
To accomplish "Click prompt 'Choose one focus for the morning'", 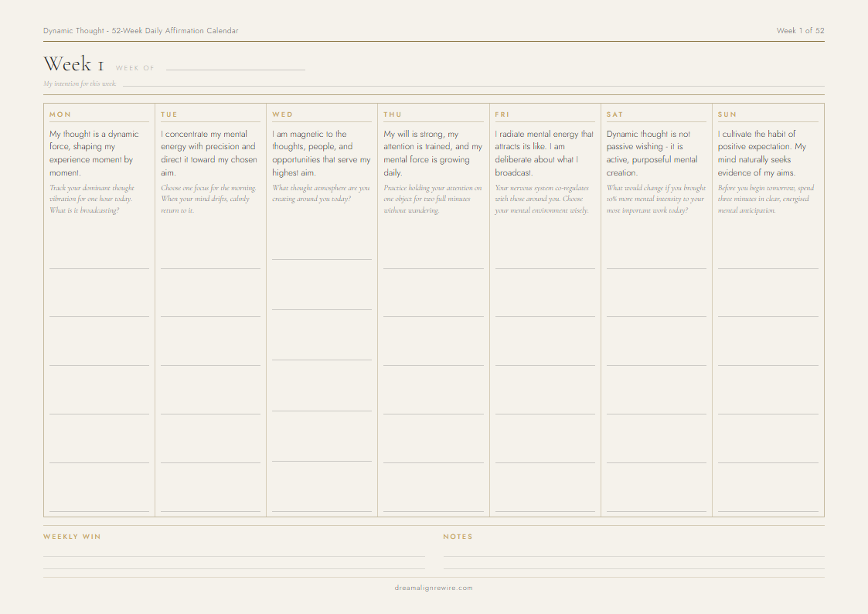I will point(209,200).
